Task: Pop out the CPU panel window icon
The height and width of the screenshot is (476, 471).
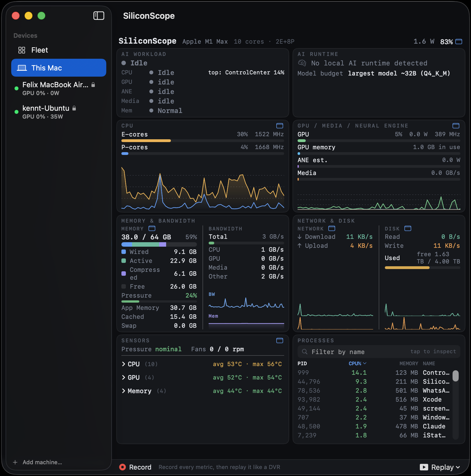Action: pos(280,126)
